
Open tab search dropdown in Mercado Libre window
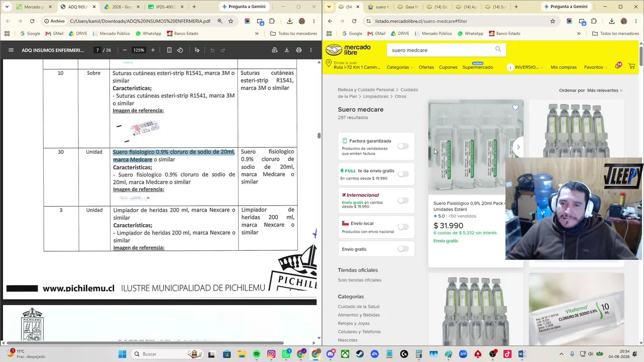click(x=329, y=7)
